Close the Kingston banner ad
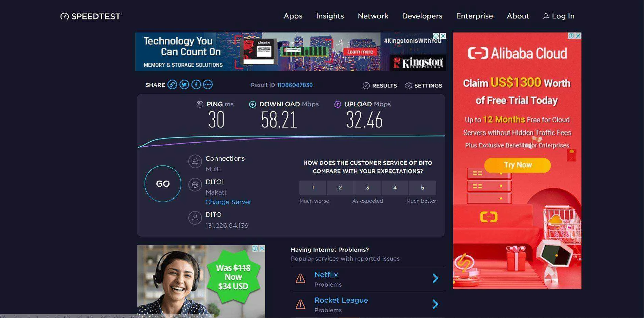 tap(443, 36)
